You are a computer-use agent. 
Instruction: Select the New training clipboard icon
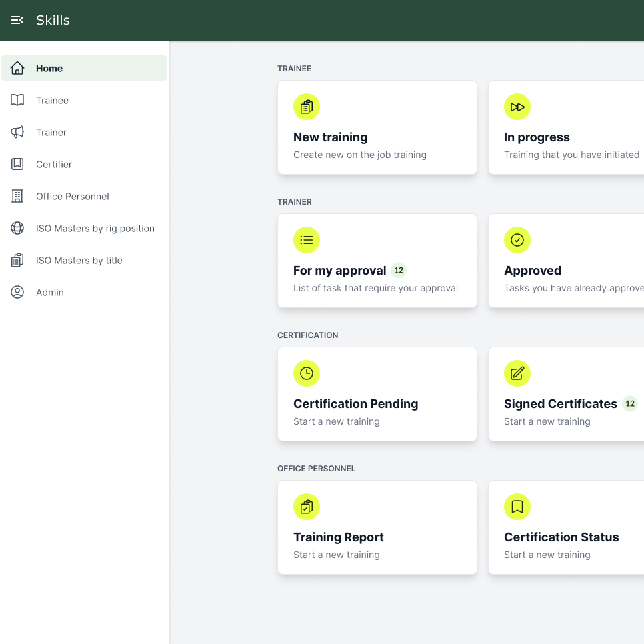tap(307, 107)
